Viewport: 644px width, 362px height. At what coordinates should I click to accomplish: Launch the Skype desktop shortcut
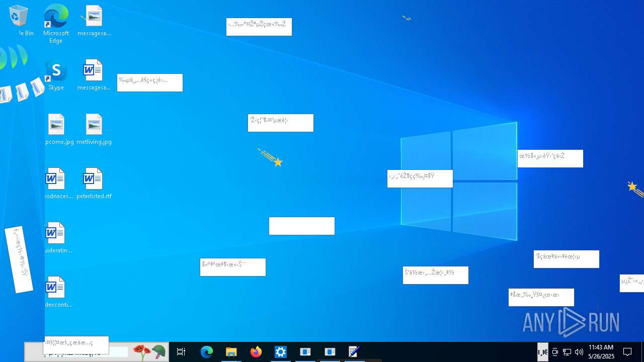[56, 75]
